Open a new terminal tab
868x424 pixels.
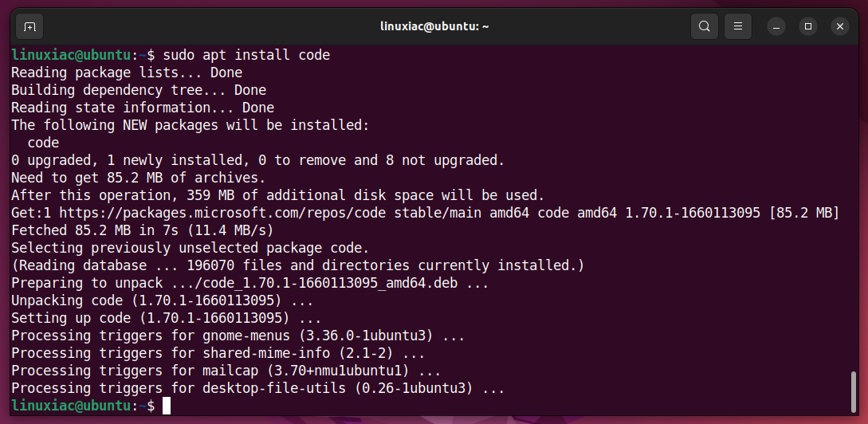[30, 26]
